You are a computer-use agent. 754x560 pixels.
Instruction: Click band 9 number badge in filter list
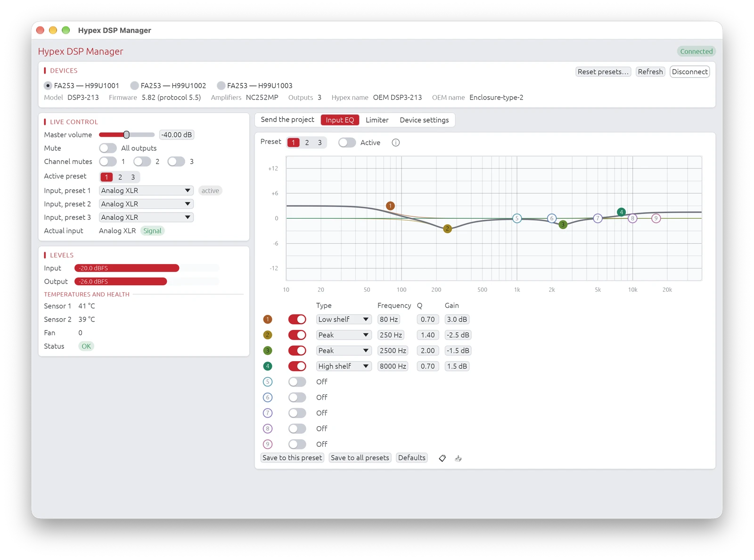coord(268,444)
